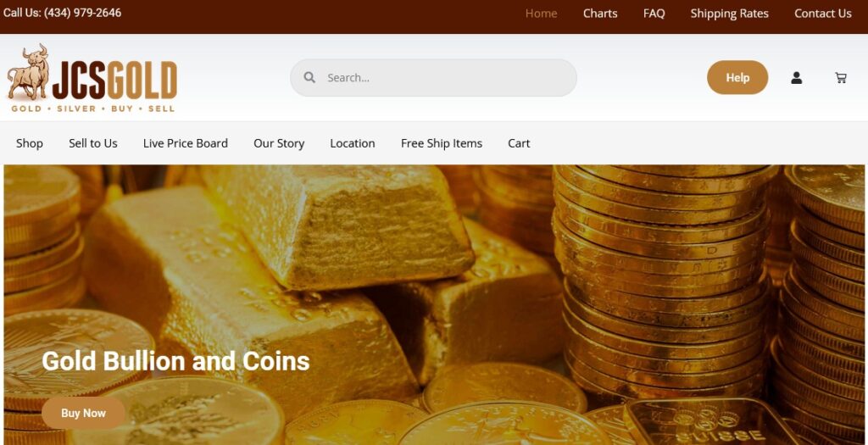868x445 pixels.
Task: Open the user account icon
Action: [x=796, y=78]
